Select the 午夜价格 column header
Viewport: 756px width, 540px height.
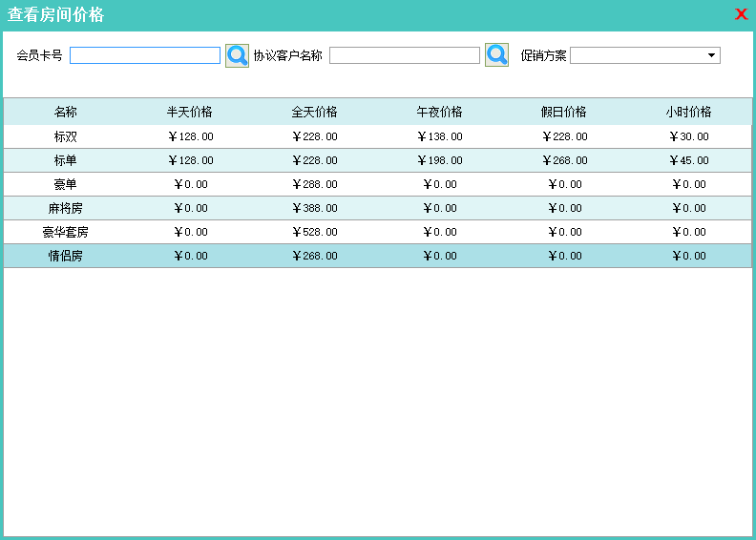pyautogui.click(x=439, y=112)
